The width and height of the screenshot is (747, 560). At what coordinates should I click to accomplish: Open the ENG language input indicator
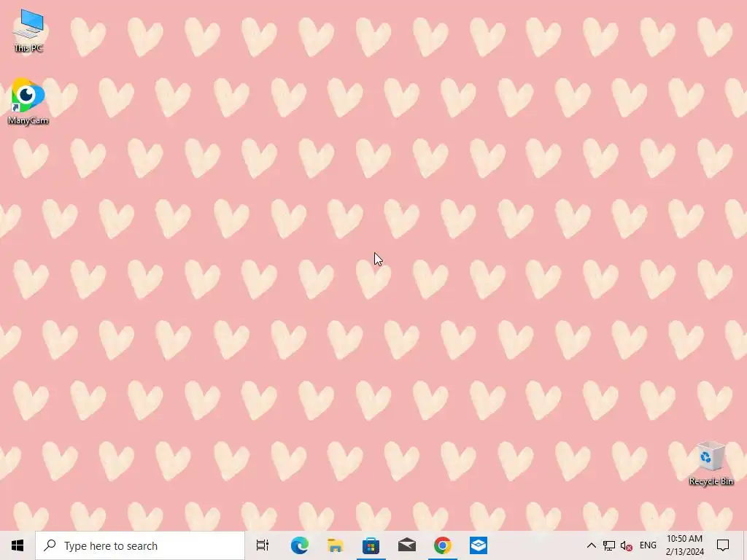coord(648,545)
